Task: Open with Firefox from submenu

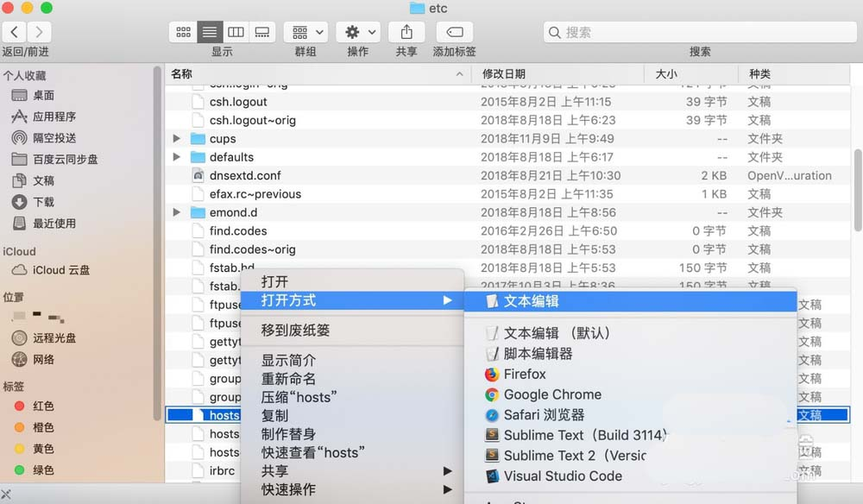Action: (x=525, y=375)
